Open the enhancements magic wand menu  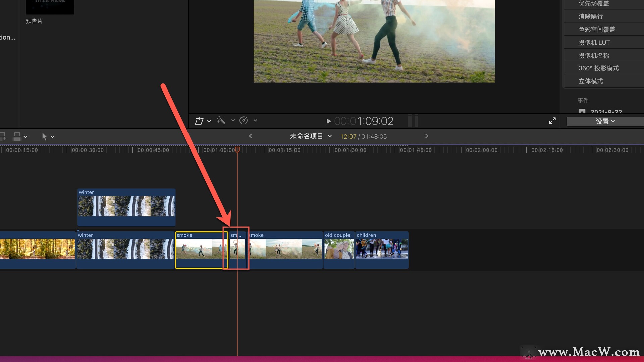[221, 120]
